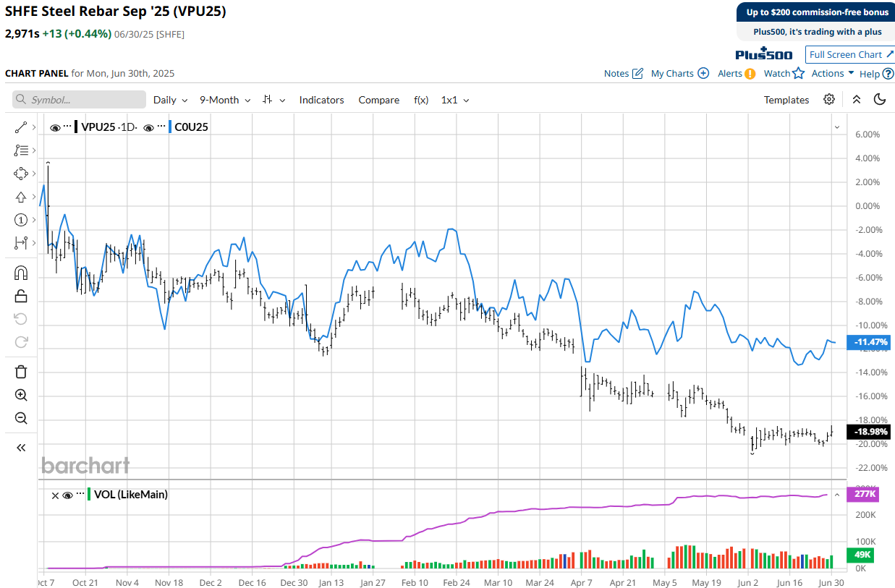The image size is (895, 588).
Task: Switch to dark mode moon icon
Action: click(x=880, y=100)
